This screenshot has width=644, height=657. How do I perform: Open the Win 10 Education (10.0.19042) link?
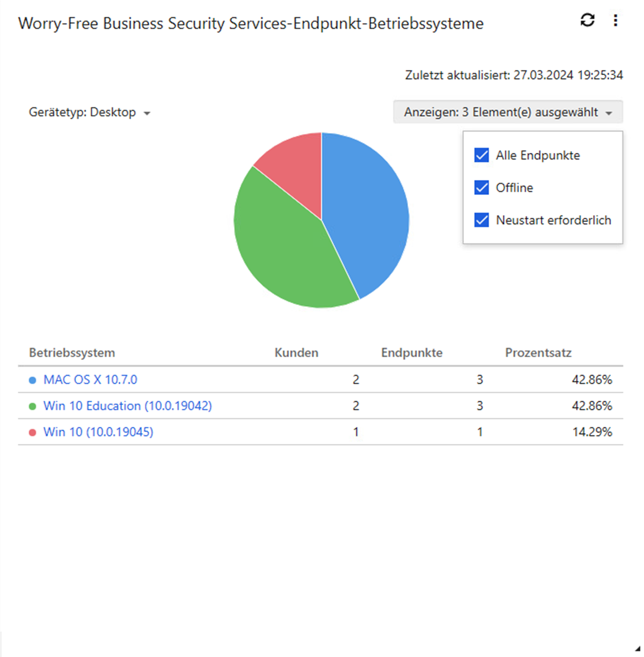128,406
